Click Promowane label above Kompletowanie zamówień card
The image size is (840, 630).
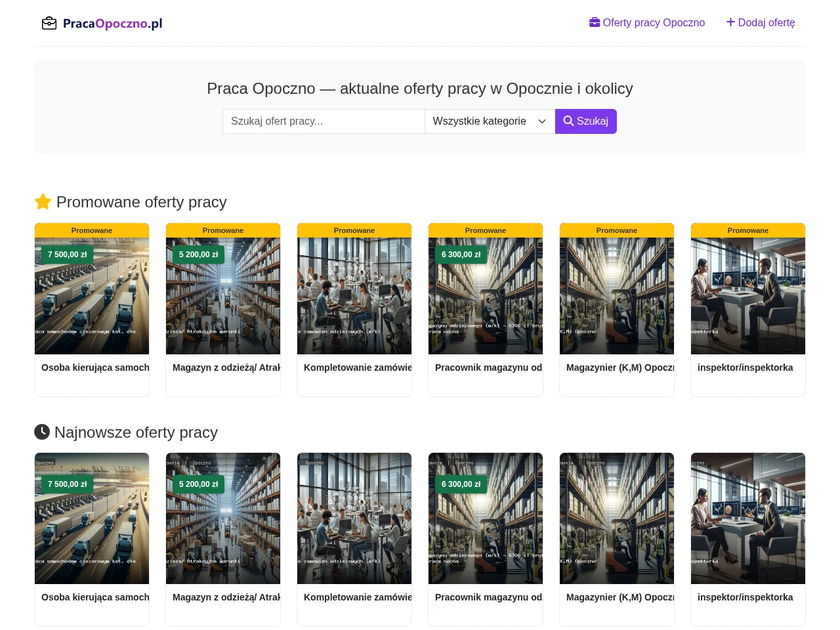point(354,230)
